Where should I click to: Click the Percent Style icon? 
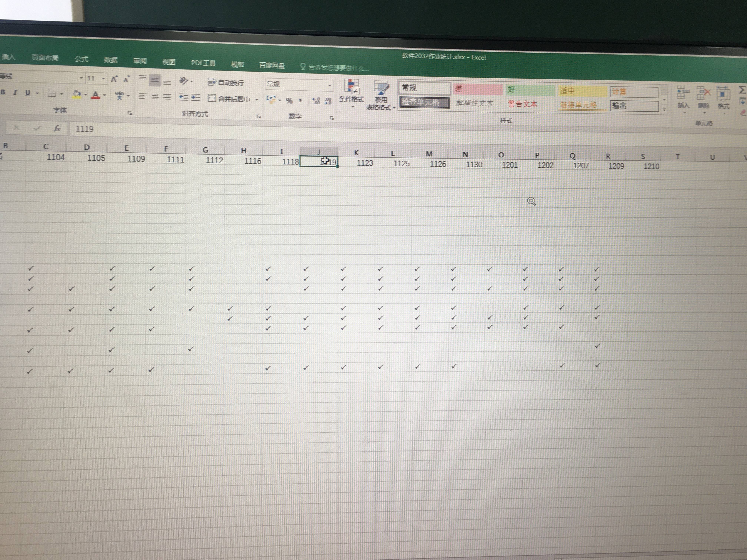click(x=289, y=100)
